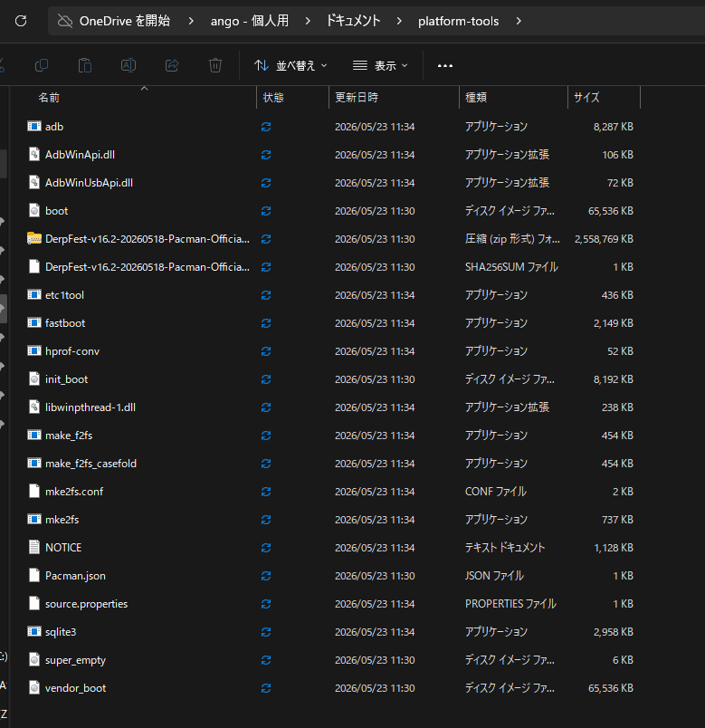Open the three-dot See more menu

(445, 66)
